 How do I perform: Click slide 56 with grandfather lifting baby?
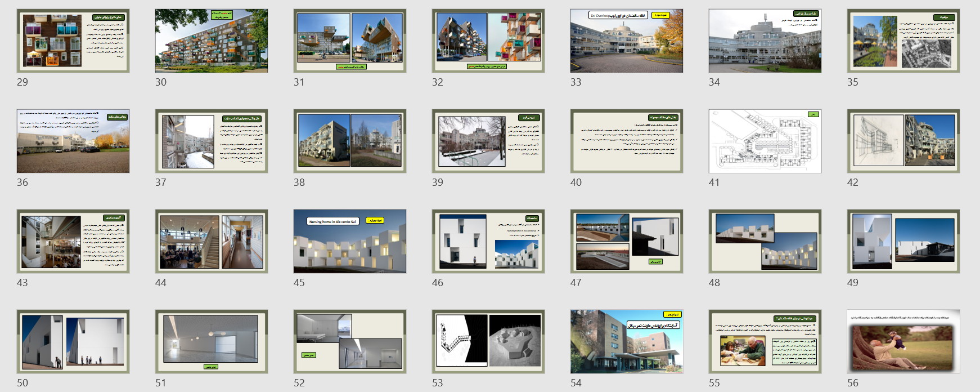click(x=903, y=341)
